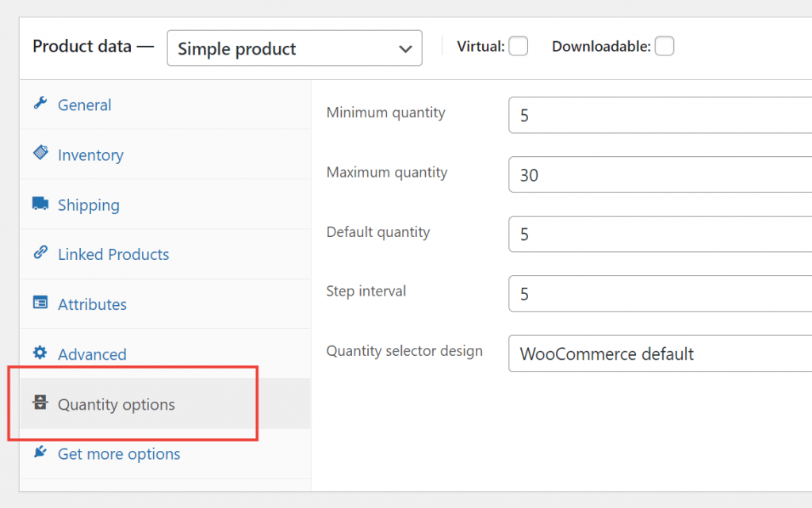Click the Get more options link

coord(118,453)
